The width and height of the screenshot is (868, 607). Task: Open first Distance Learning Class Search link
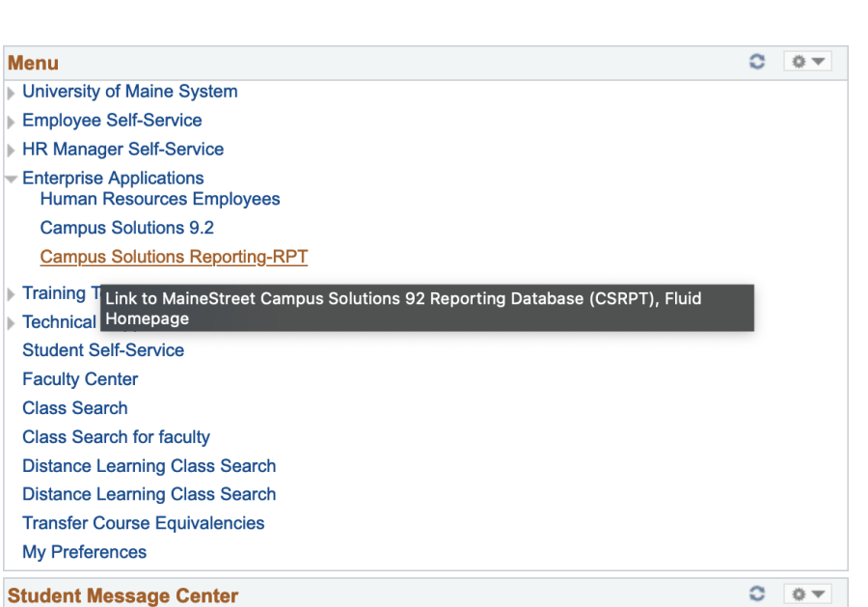click(149, 466)
